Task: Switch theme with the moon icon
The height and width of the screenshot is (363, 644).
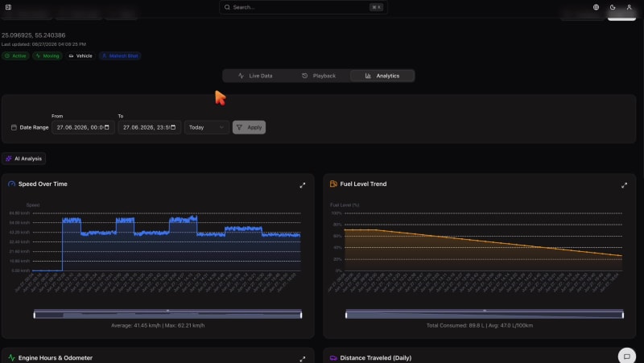Action: coord(613,7)
